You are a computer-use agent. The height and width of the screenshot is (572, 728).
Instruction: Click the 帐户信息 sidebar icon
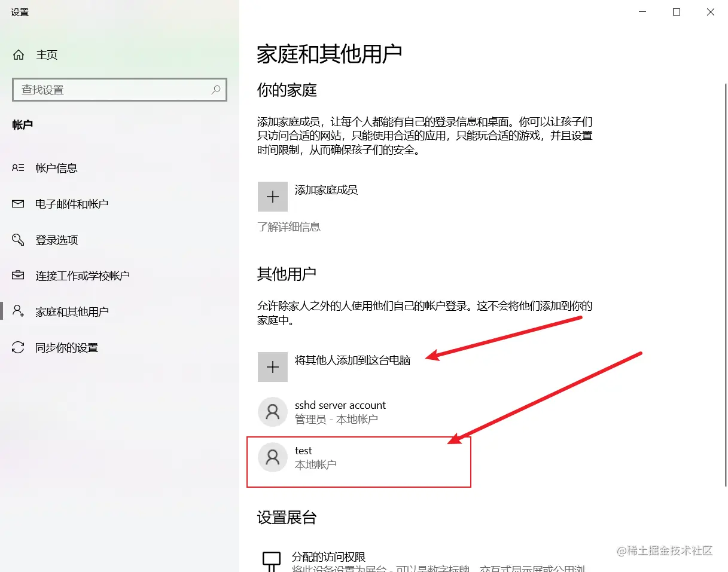click(18, 168)
